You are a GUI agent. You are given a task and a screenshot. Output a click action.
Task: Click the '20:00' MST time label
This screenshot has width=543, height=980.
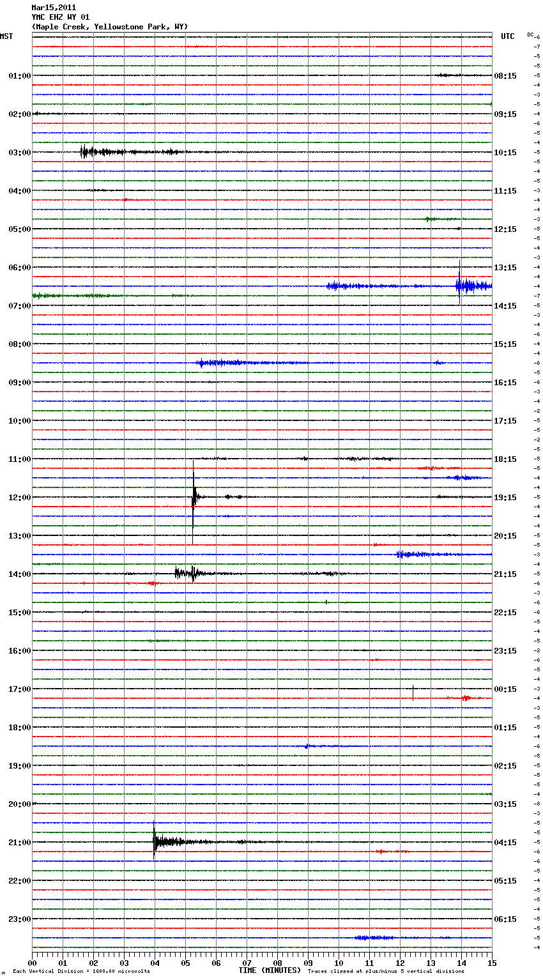click(20, 804)
